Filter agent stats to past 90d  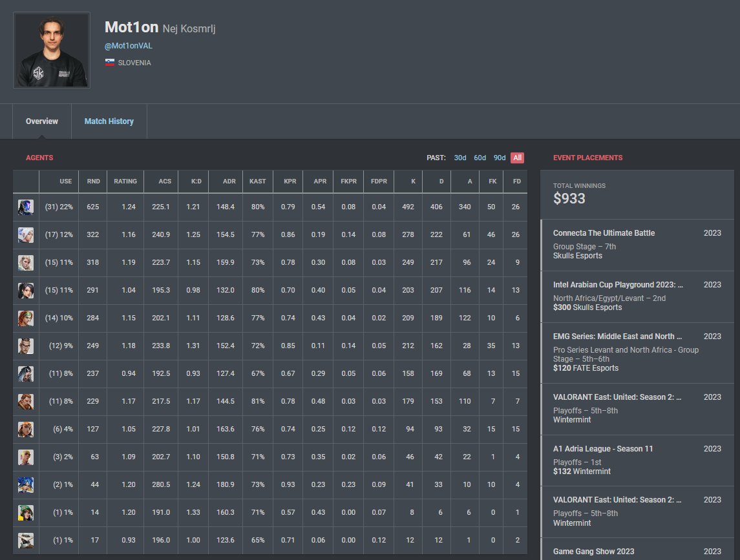point(500,158)
